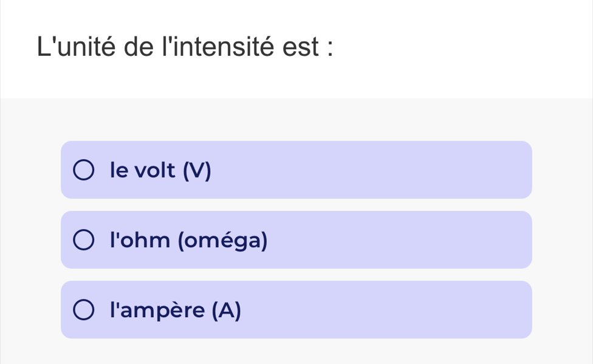Viewport: 593px width, 364px height.
Task: Tap the text label "l'ohm (oméga)"
Action: 187,240
